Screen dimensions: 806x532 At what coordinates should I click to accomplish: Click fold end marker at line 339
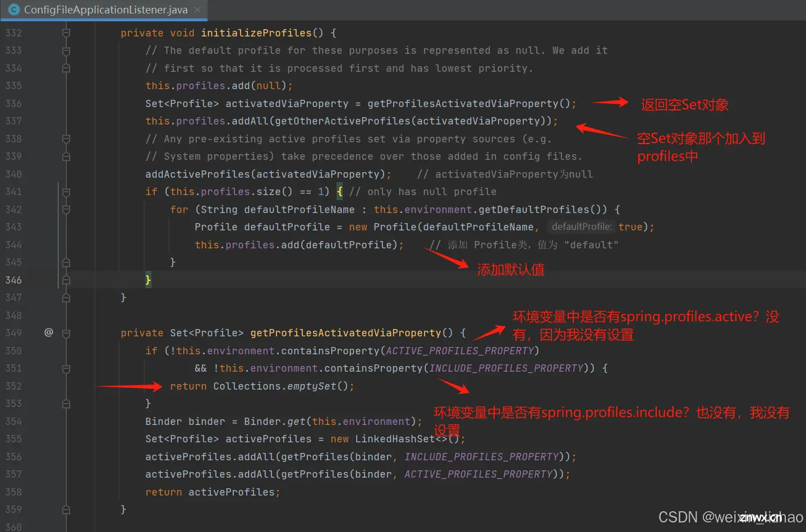[66, 156]
